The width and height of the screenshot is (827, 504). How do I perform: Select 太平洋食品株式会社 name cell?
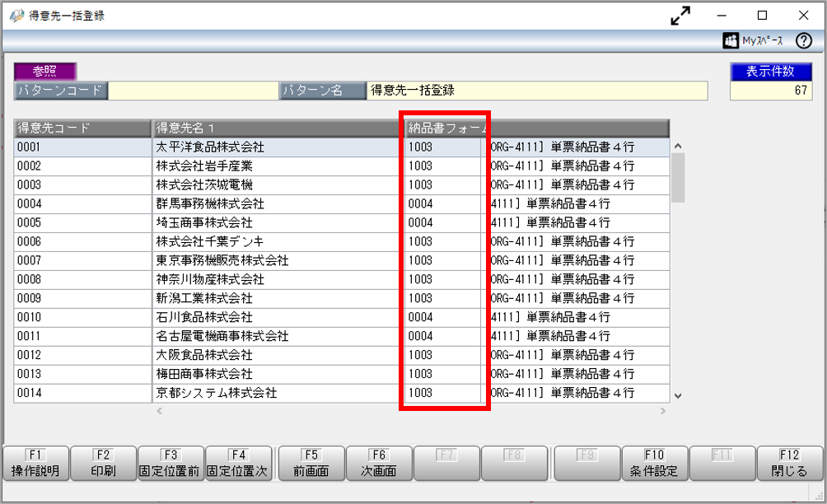[278, 147]
